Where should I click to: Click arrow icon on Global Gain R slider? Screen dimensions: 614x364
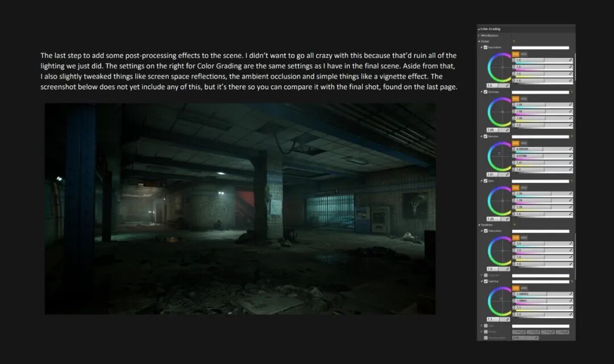tap(571, 194)
